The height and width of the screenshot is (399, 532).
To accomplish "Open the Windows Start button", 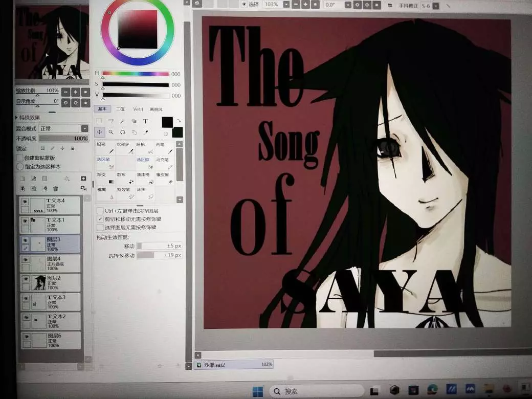I will pyautogui.click(x=258, y=391).
